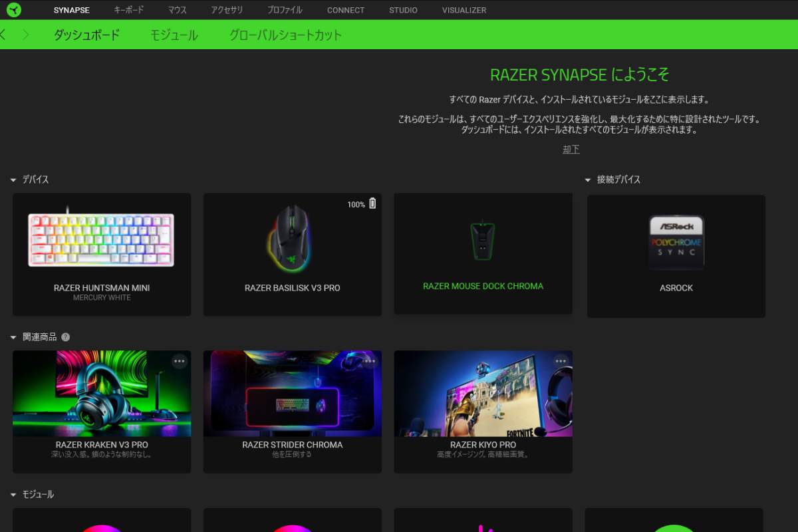
Task: Dismiss the welcome message via 却下
Action: click(571, 149)
